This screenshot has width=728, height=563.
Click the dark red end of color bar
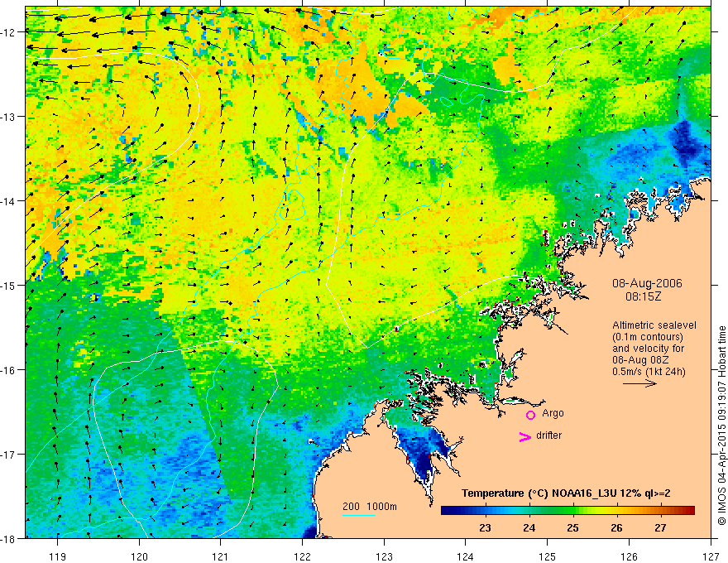[x=689, y=510]
